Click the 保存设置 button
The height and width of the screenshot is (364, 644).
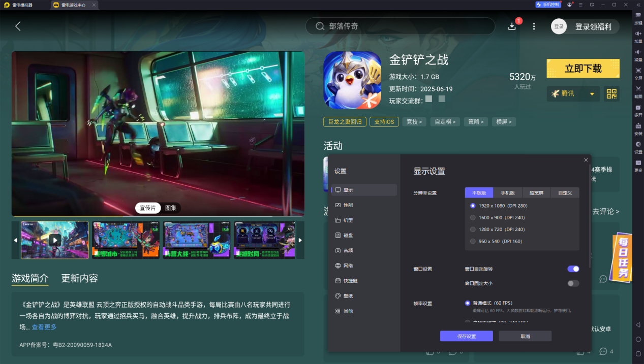[x=466, y=337]
